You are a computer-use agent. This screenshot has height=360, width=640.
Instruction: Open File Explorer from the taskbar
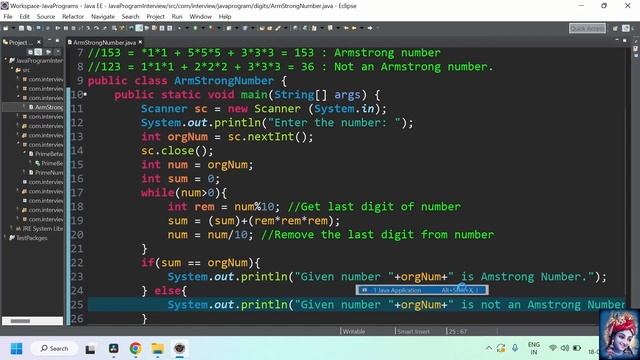(x=158, y=349)
